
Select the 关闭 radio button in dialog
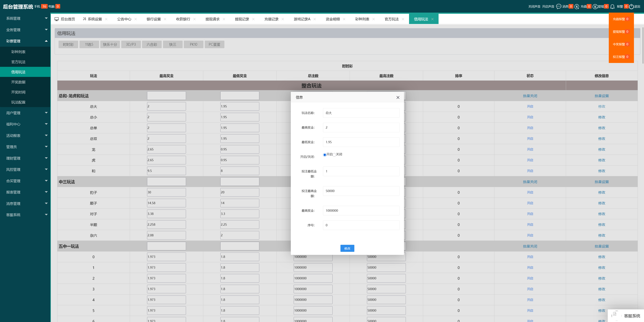pyautogui.click(x=334, y=155)
